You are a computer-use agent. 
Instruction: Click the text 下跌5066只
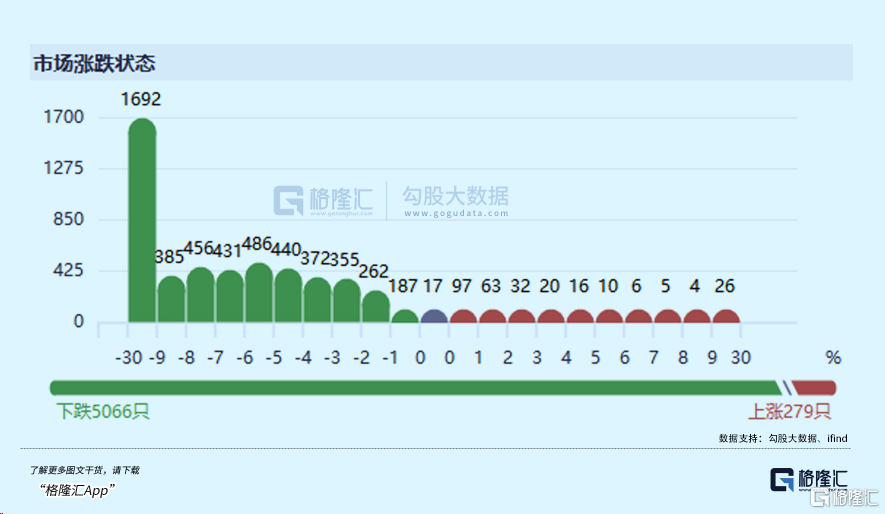click(x=103, y=411)
